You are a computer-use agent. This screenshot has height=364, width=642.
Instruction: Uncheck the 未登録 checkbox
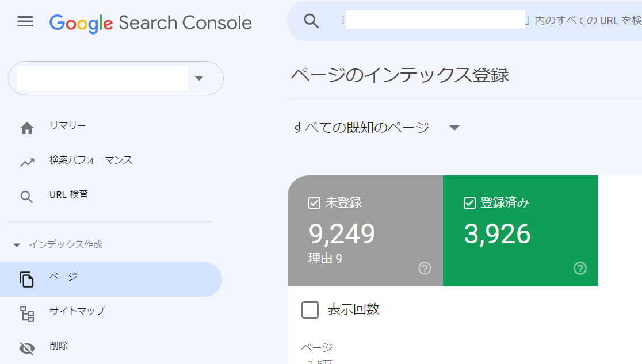click(x=314, y=203)
